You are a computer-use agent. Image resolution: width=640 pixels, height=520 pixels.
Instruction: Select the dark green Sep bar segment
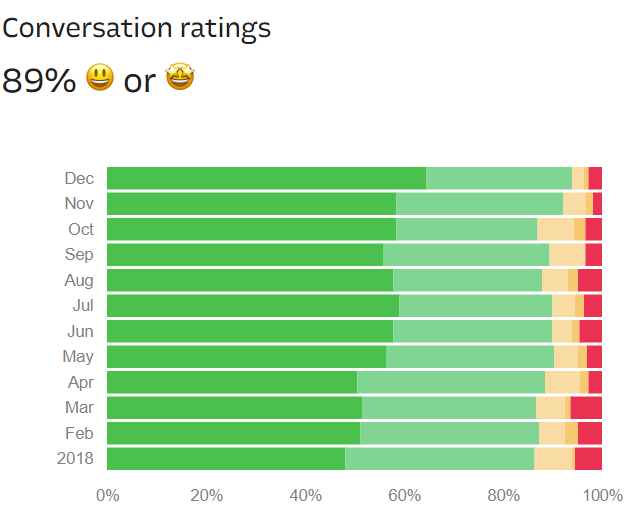(x=245, y=254)
